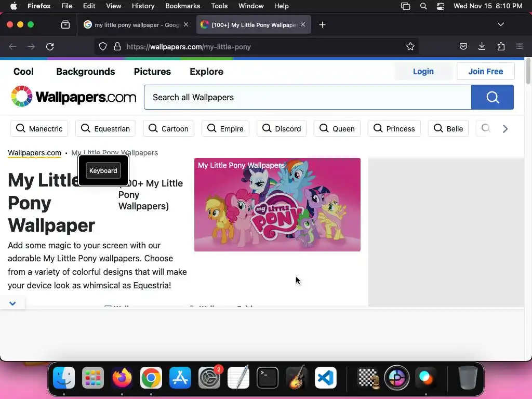
Task: Open the extensions puzzle icon
Action: point(501,46)
